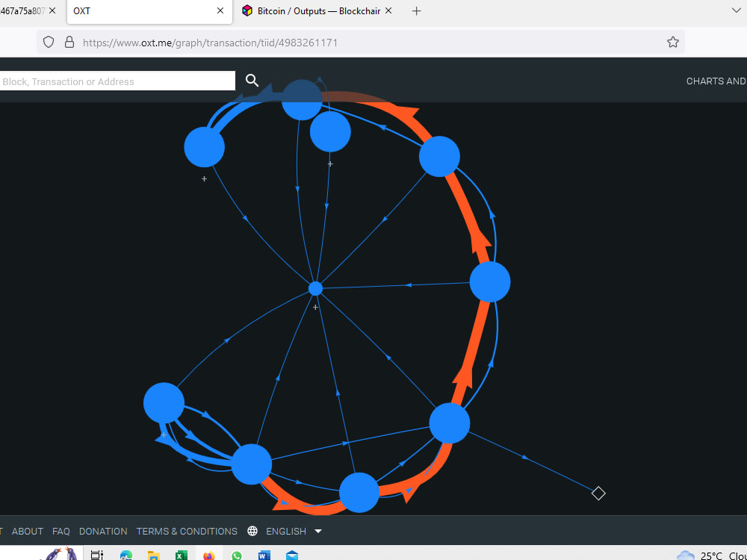Click the bookmark star in the address bar

point(672,42)
